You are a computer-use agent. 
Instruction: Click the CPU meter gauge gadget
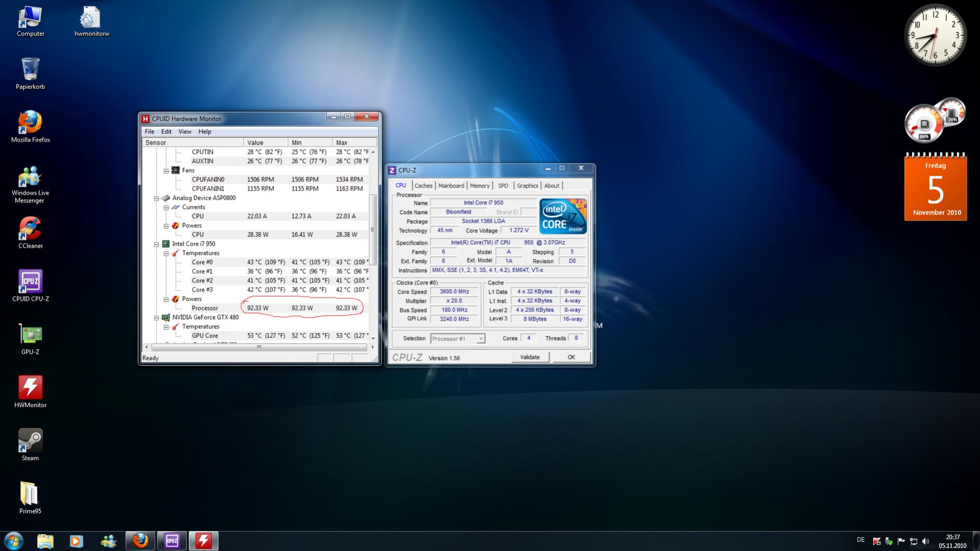[x=924, y=124]
